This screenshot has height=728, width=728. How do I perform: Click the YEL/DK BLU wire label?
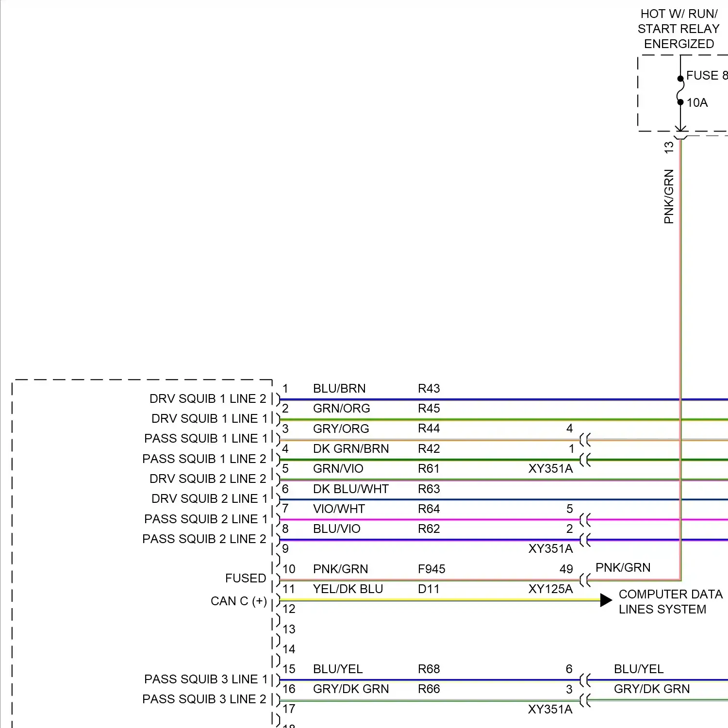(348, 589)
